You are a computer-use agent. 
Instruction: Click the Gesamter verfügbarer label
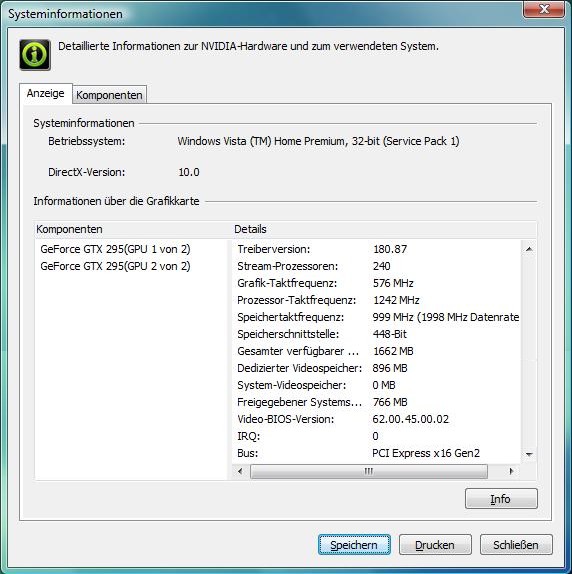(x=298, y=351)
